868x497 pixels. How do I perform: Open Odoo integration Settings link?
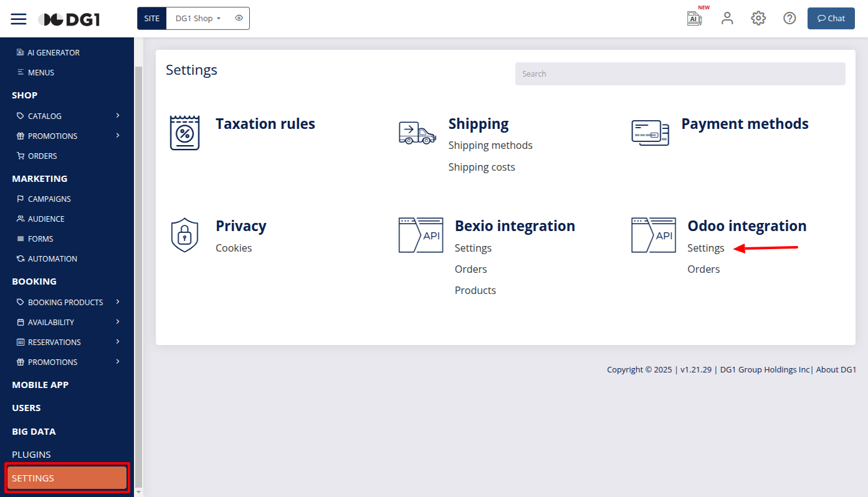click(706, 248)
